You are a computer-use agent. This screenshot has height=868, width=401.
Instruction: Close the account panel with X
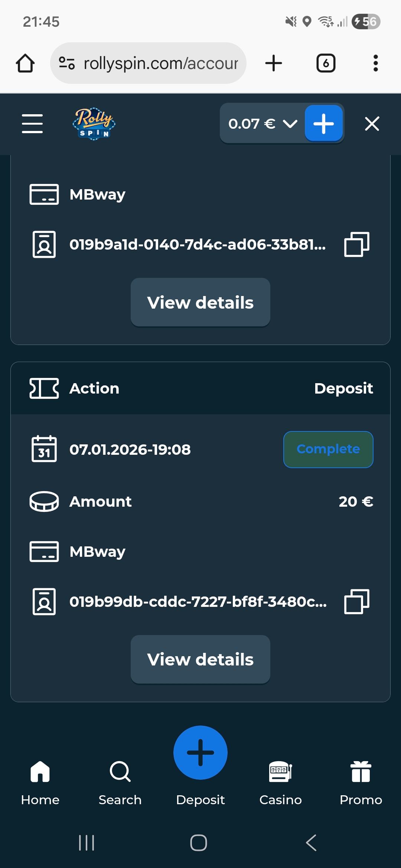(x=372, y=124)
